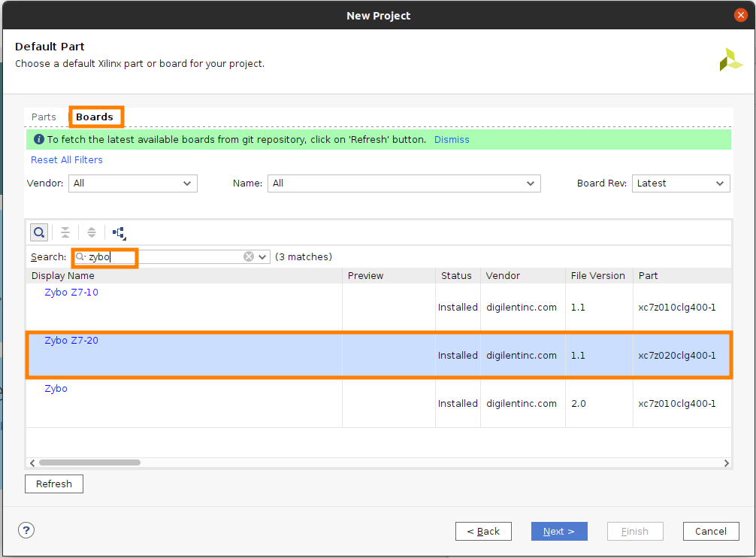Screen dimensions: 756x558
Task: Click the expand all icon
Action: click(x=91, y=232)
